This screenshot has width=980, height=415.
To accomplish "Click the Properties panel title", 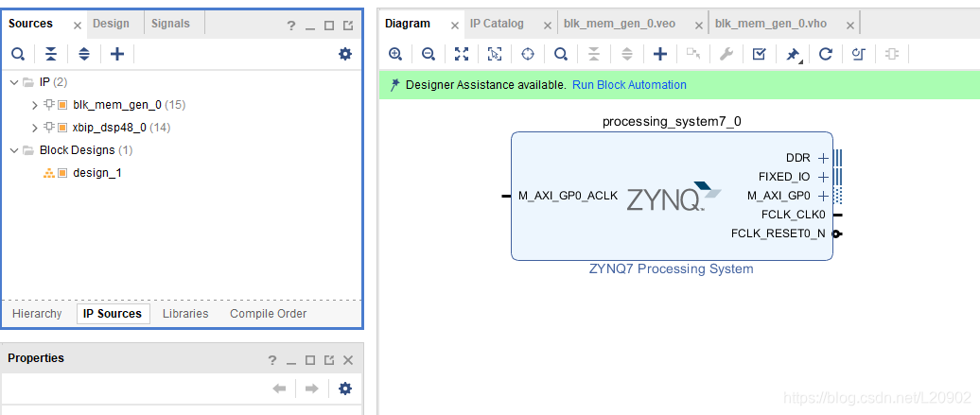I will click(x=36, y=358).
